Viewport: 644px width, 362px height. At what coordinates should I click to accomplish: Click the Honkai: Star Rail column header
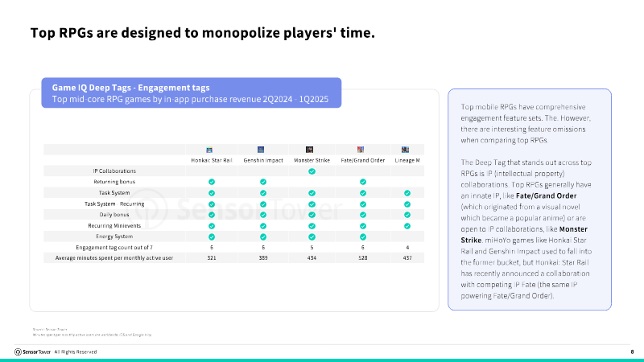(211, 161)
